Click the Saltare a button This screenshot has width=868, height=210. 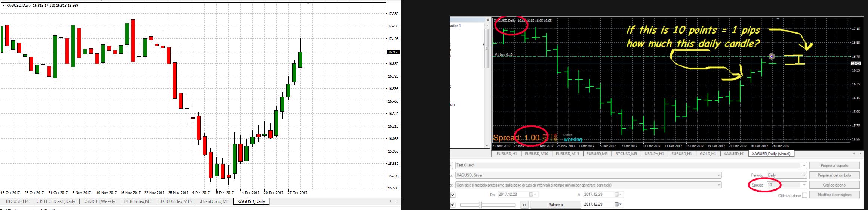(x=555, y=205)
